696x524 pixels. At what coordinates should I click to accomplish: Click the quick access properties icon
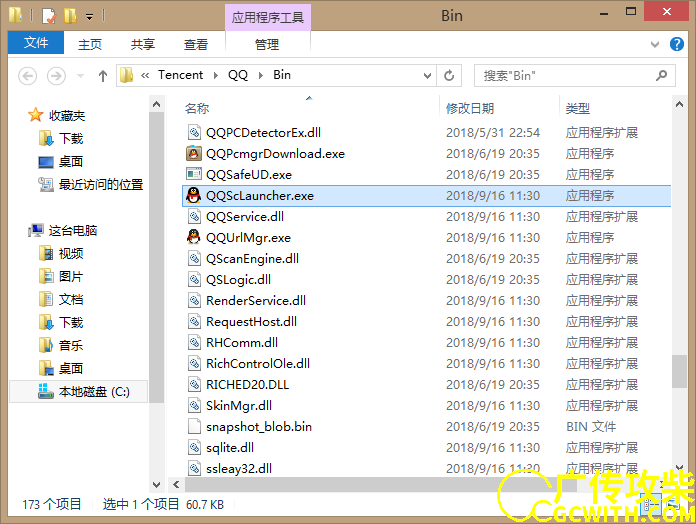tap(49, 16)
